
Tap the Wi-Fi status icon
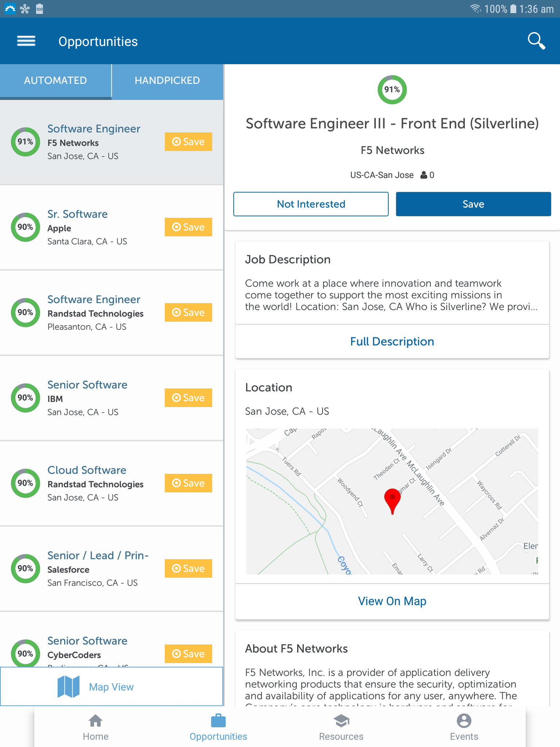click(x=475, y=9)
